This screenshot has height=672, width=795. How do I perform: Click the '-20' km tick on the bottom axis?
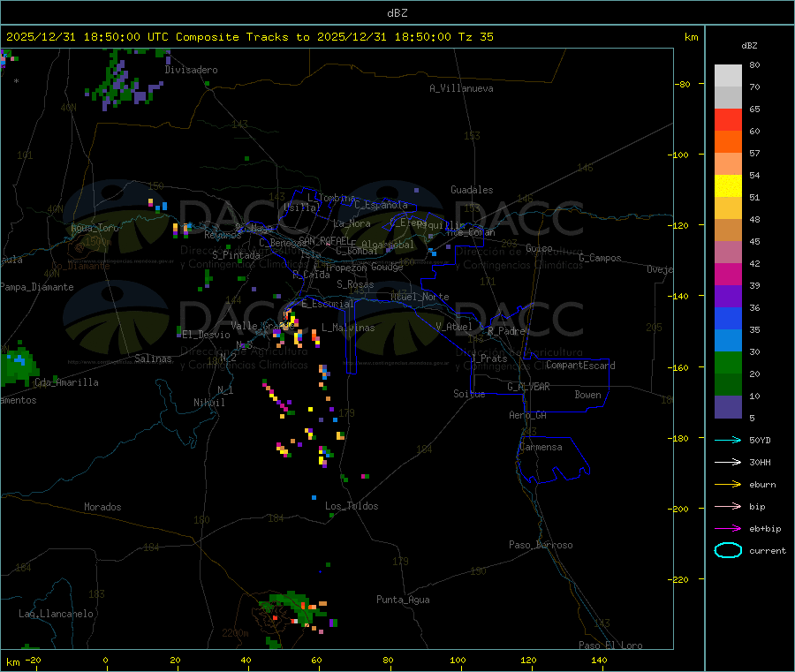(33, 660)
